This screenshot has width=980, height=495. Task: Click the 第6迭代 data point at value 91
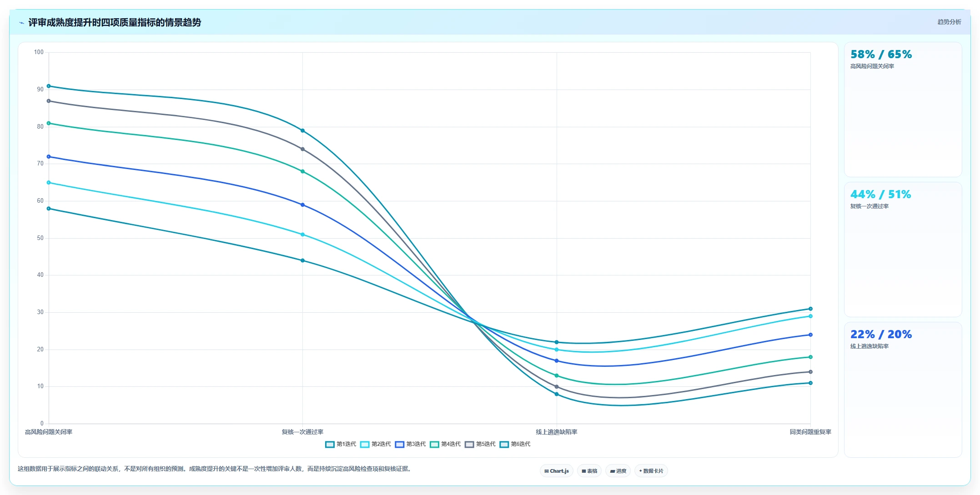pyautogui.click(x=49, y=86)
